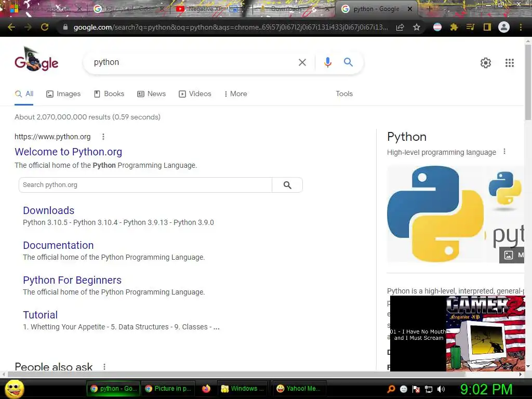Open the tray volume speaker icon
The width and height of the screenshot is (532, 399).
pos(441,389)
